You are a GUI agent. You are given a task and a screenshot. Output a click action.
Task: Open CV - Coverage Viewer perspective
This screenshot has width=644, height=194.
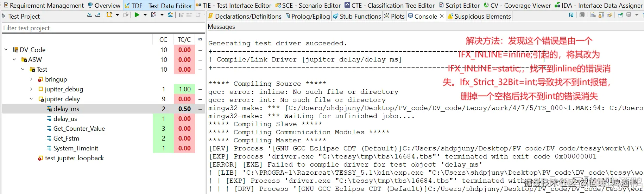click(x=517, y=5)
